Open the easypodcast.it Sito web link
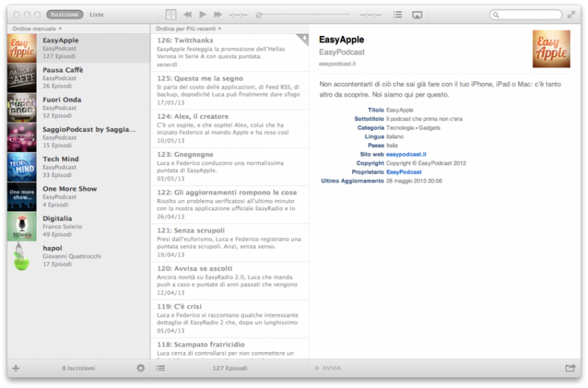This screenshot has width=588, height=388. coord(406,154)
